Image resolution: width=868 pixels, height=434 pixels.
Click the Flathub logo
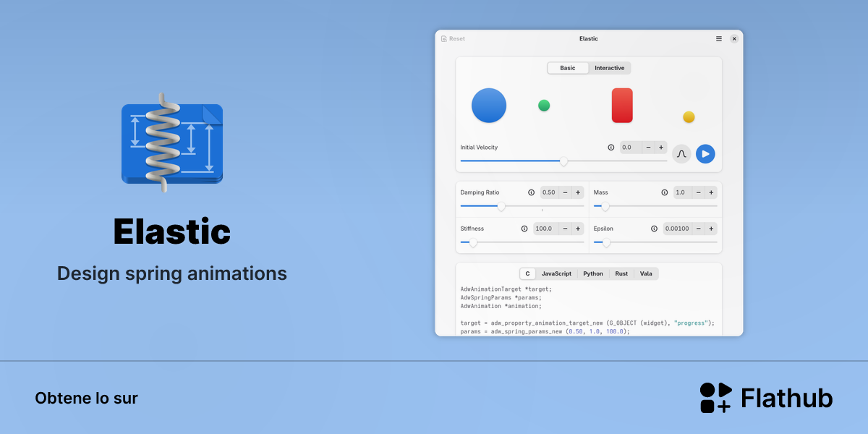tap(766, 398)
